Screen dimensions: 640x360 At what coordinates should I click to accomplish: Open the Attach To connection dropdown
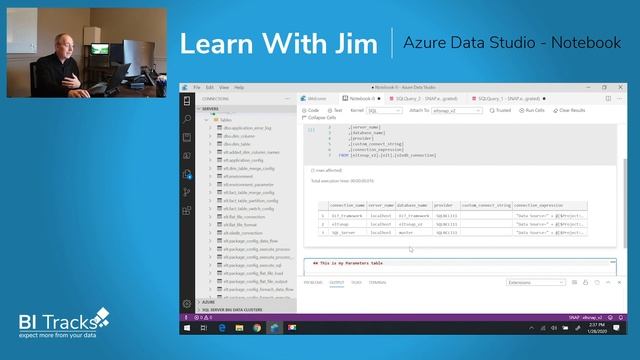click(x=457, y=111)
